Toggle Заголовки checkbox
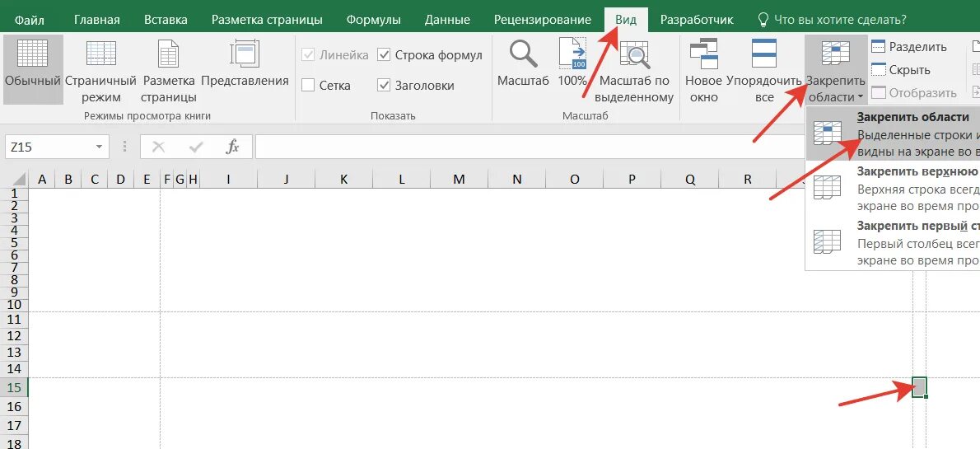The image size is (980, 449). (x=384, y=85)
